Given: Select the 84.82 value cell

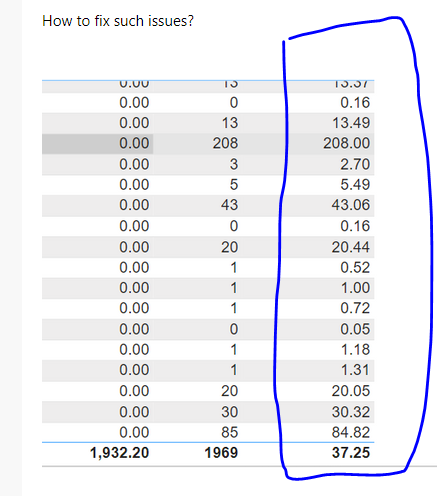Looking at the screenshot, I should tap(351, 433).
